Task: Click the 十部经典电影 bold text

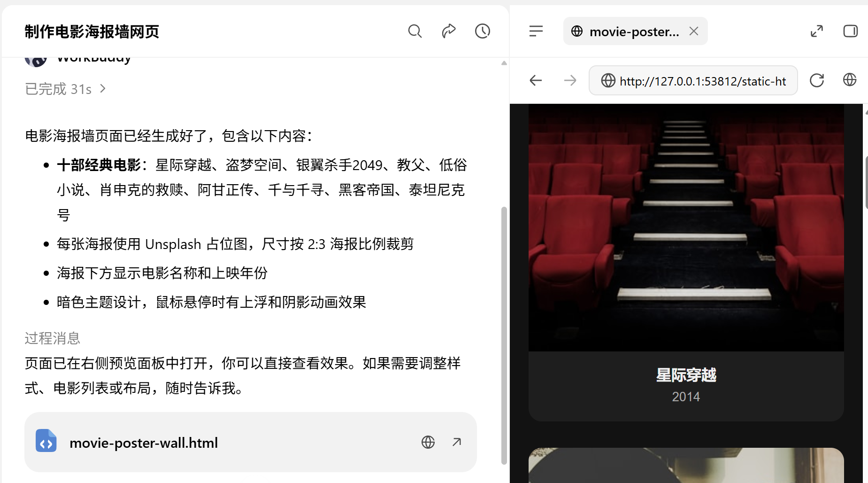Action: pyautogui.click(x=99, y=165)
